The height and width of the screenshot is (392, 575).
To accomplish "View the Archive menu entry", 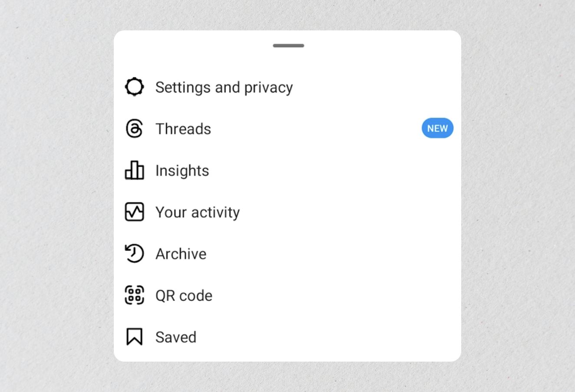I will tap(287, 254).
